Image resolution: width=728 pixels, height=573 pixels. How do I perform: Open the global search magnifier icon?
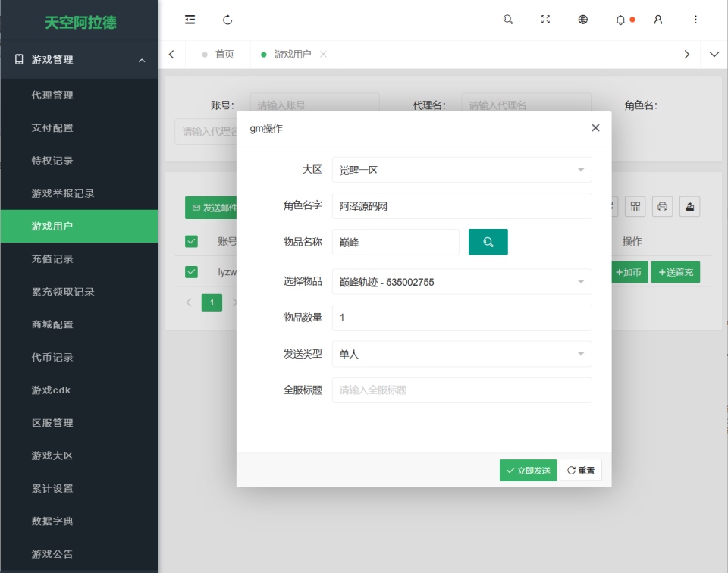pos(507,19)
